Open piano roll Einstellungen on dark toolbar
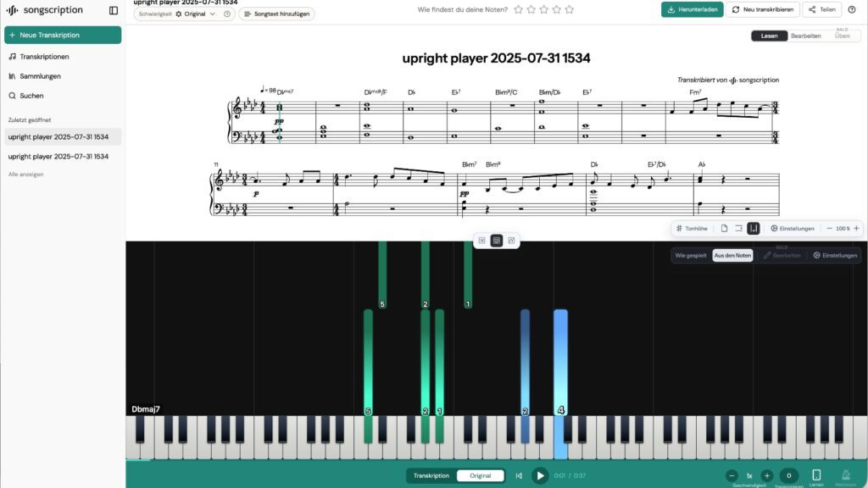This screenshot has height=488, width=868. tap(835, 256)
